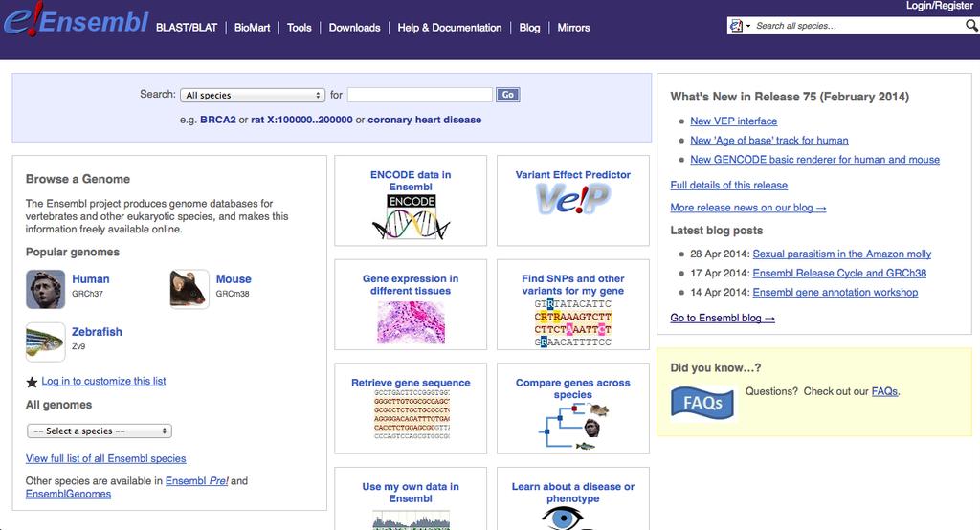Open Learn about a disease or phenotype title
The image size is (980, 530).
point(573,493)
